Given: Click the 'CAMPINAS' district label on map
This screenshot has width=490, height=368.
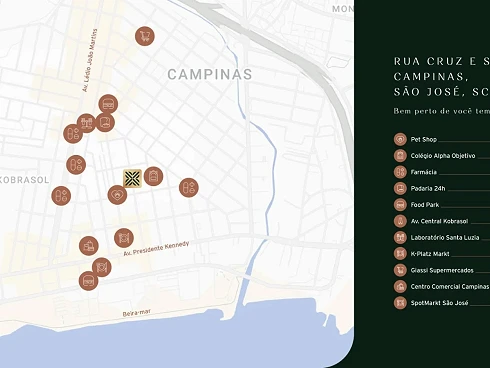Looking at the screenshot, I should [x=210, y=74].
